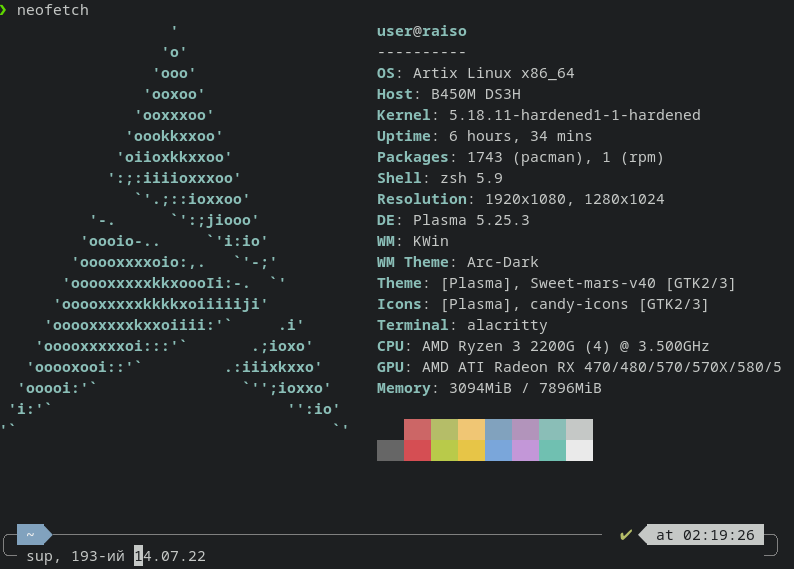Click the Packages line '1743 (pacman), 1 (rpm)'
The image size is (794, 569).
point(520,157)
